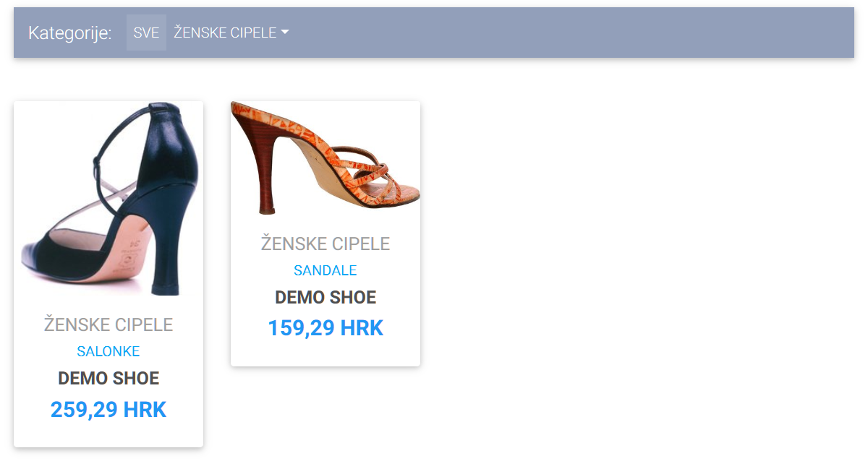Screen dimensions: 868x469
Task: Click ŽENSKE CIPELE text on salonke card
Action: (109, 324)
